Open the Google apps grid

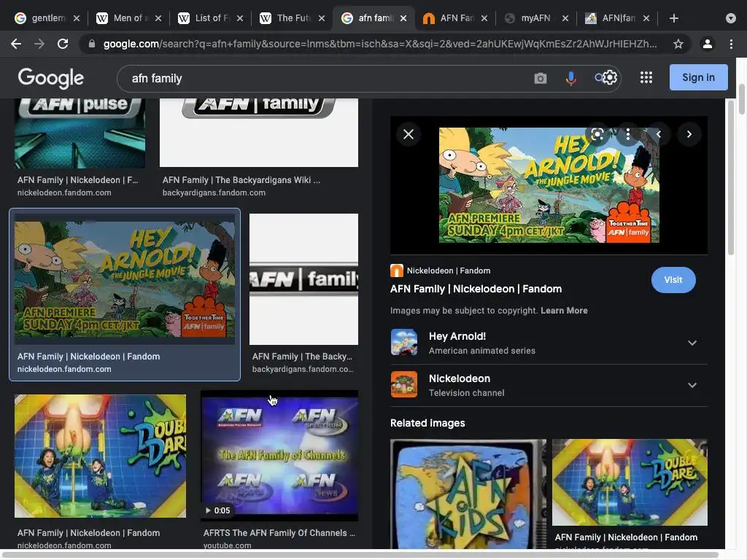[x=646, y=77]
